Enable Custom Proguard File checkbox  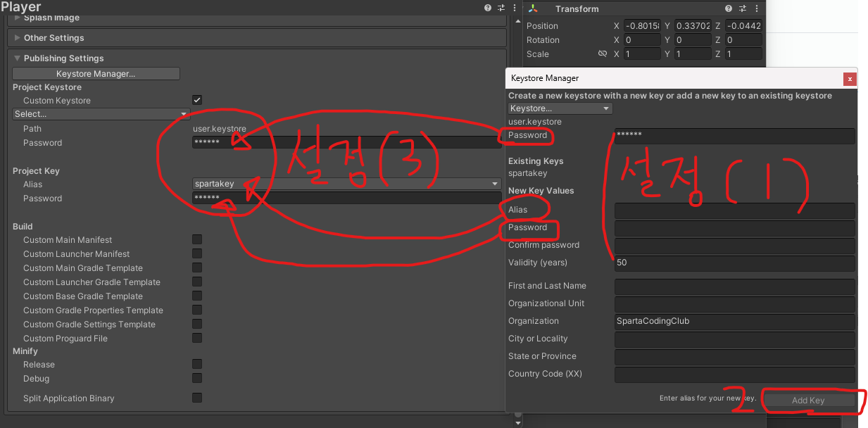click(x=197, y=339)
